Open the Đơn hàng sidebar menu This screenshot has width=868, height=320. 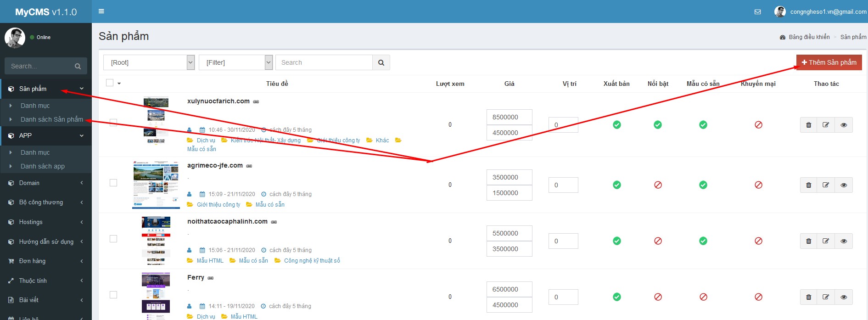tap(46, 261)
